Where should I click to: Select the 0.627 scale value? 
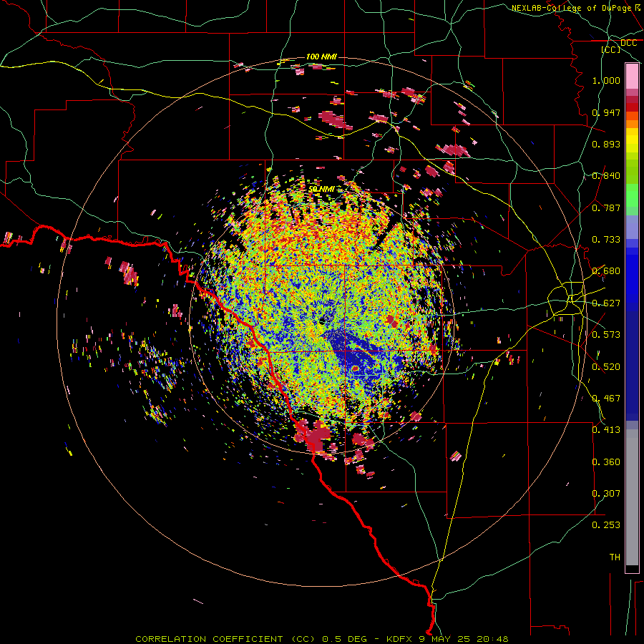pos(606,303)
